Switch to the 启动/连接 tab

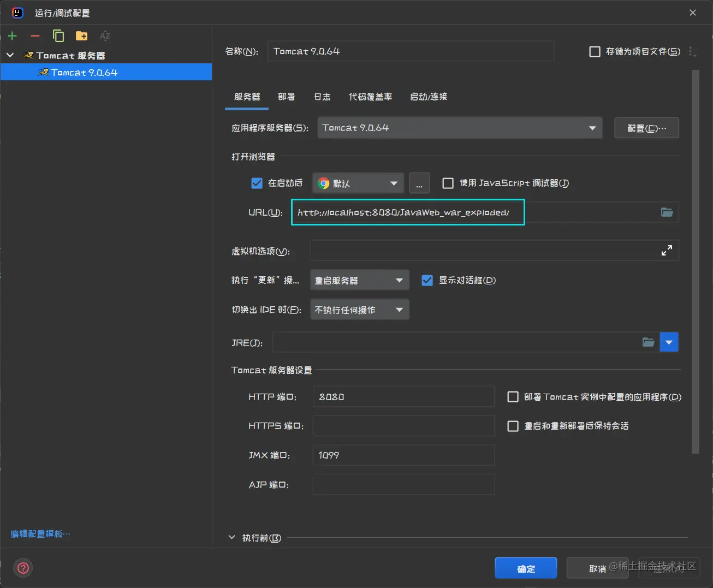click(429, 97)
